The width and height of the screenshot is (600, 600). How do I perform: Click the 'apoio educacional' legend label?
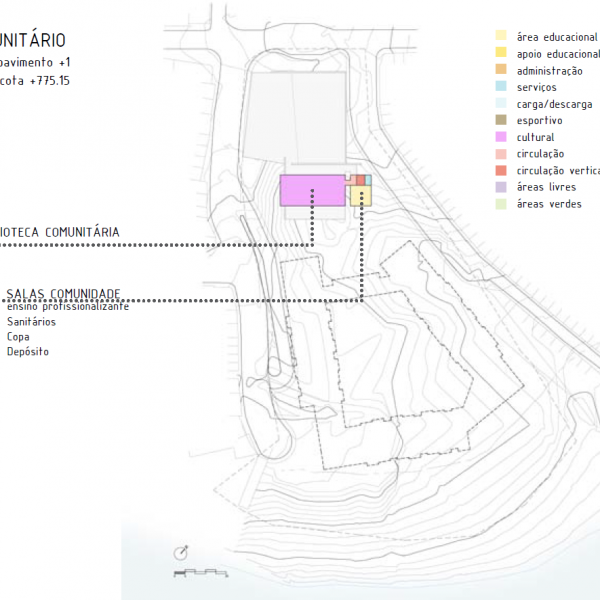[x=558, y=54]
